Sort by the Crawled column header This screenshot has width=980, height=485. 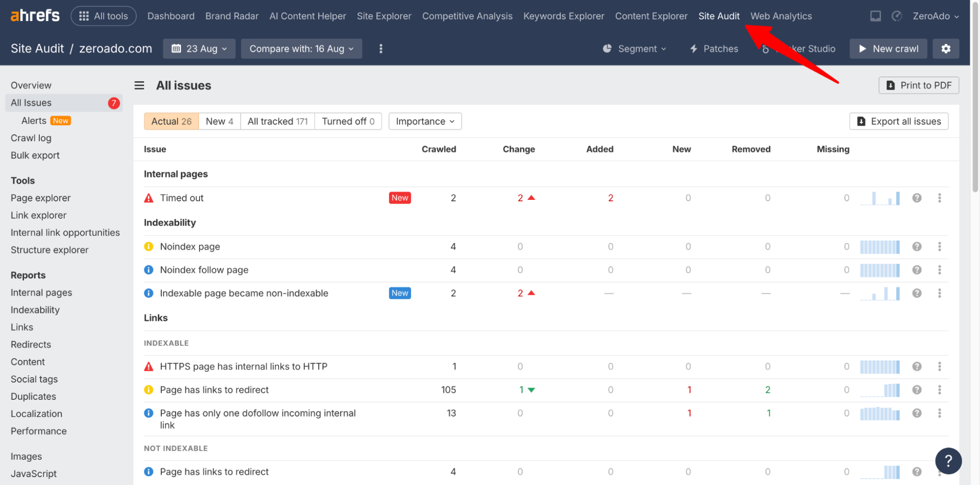pyautogui.click(x=439, y=149)
